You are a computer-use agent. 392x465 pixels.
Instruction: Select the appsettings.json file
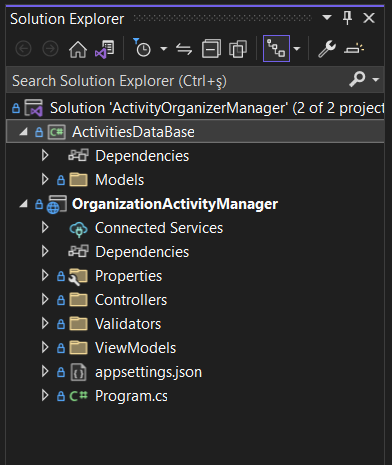coord(148,372)
